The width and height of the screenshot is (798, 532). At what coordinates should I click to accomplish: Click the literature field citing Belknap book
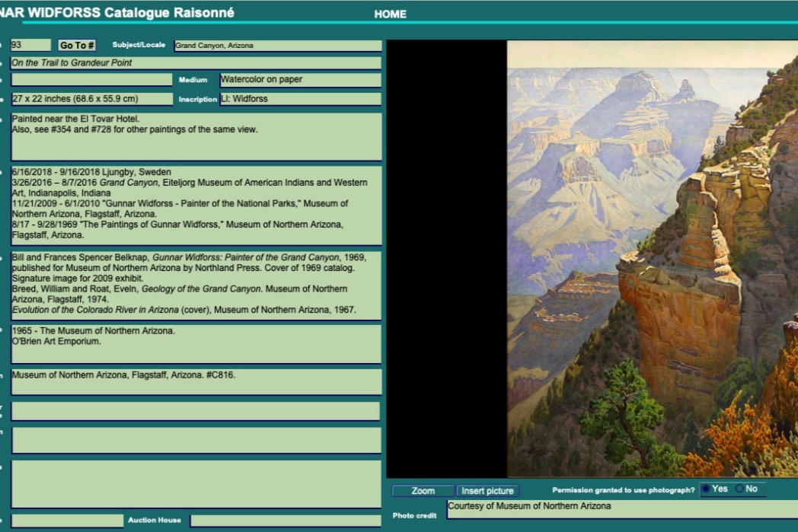tap(196, 285)
